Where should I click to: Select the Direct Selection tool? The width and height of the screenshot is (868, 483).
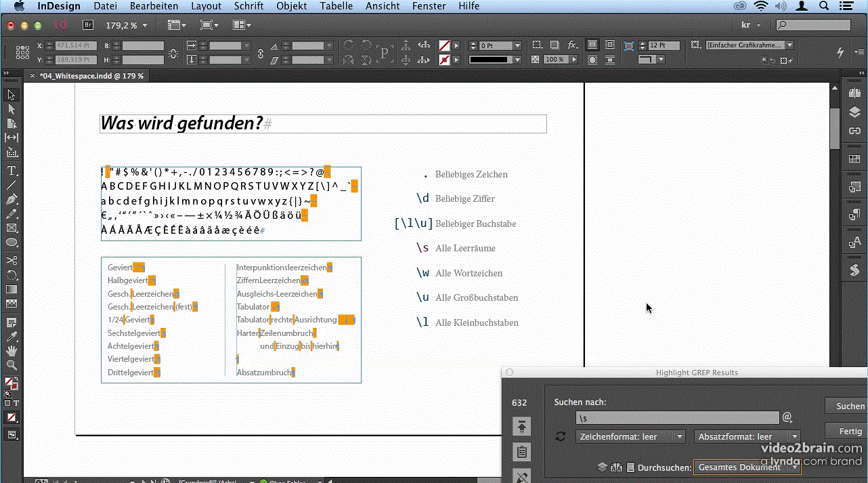(12, 109)
